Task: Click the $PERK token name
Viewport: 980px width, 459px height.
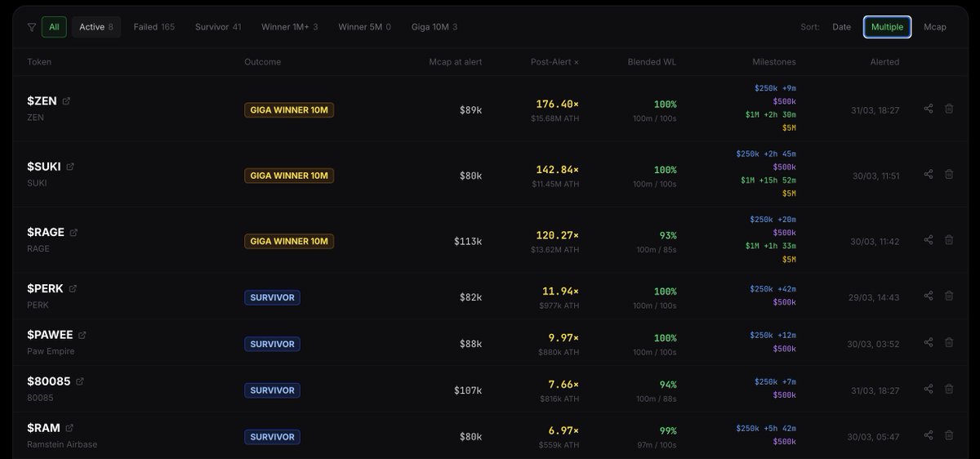Action: click(45, 288)
